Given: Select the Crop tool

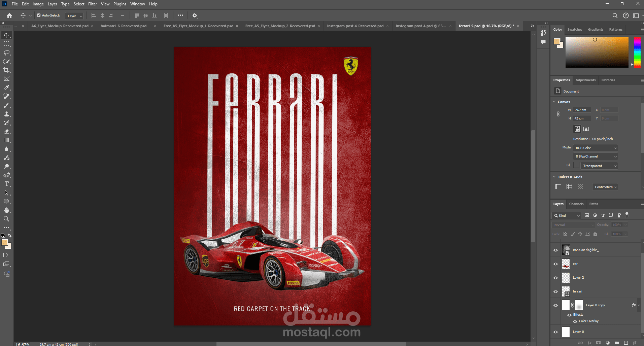Looking at the screenshot, I should pos(6,70).
